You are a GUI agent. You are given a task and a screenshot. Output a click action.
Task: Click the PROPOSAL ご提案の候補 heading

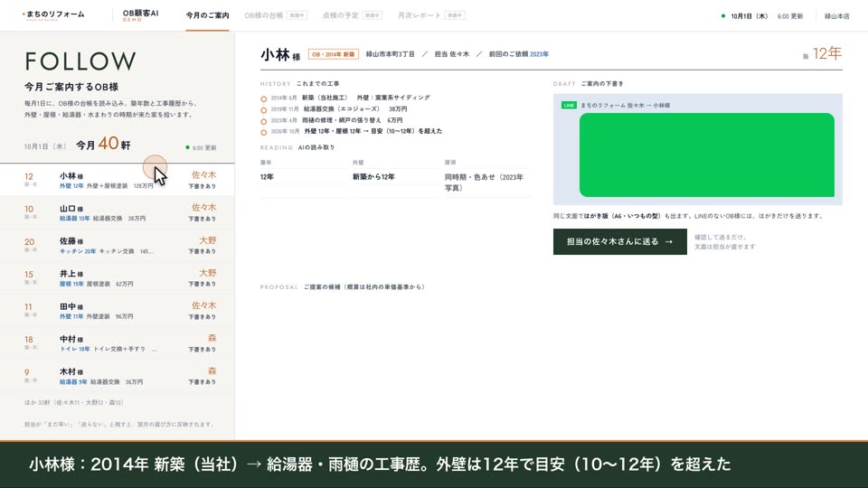pos(343,287)
